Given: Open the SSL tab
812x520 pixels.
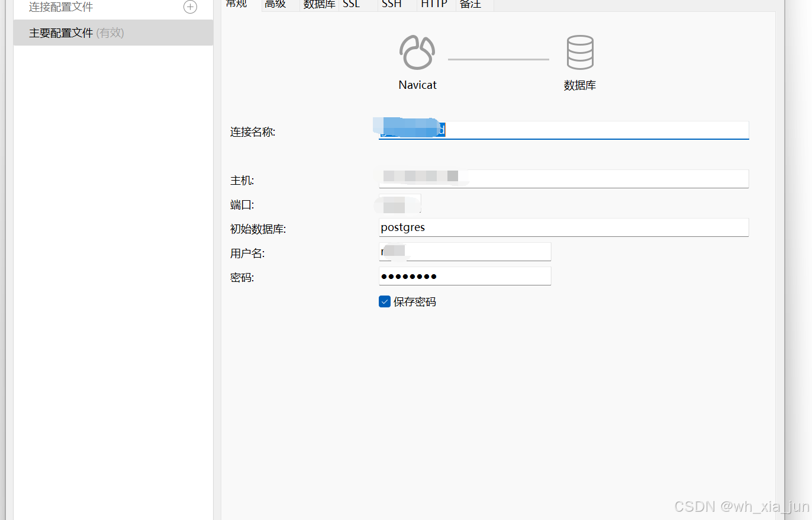Looking at the screenshot, I should click(351, 4).
